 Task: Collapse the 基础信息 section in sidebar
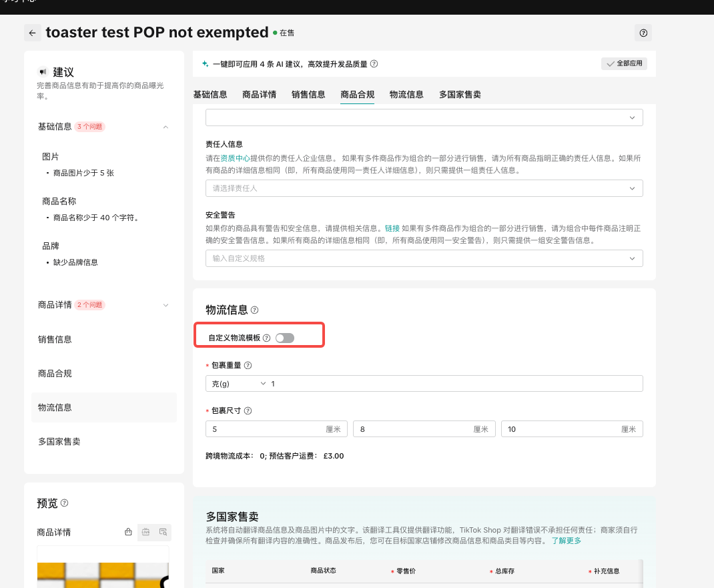pyautogui.click(x=165, y=127)
